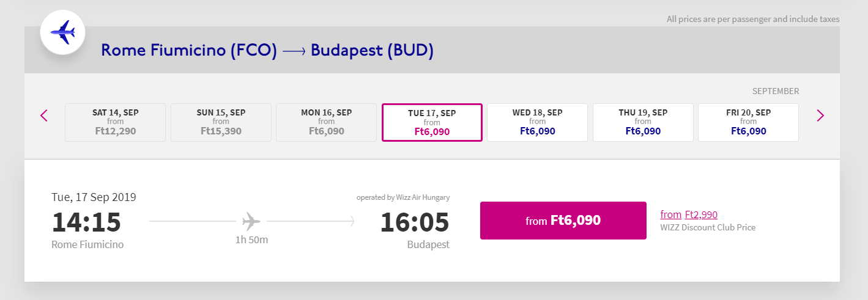Click the WIZZ Discount Club Price label

click(708, 227)
